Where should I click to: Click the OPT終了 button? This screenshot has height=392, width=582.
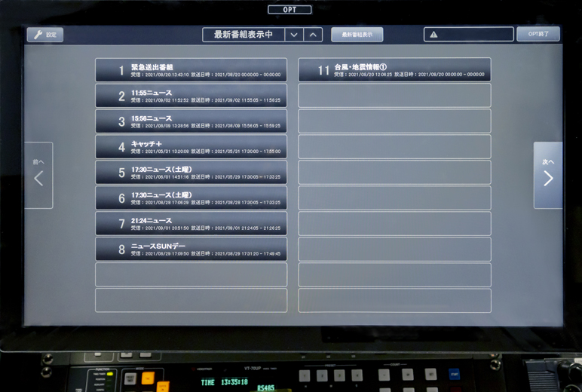(538, 34)
